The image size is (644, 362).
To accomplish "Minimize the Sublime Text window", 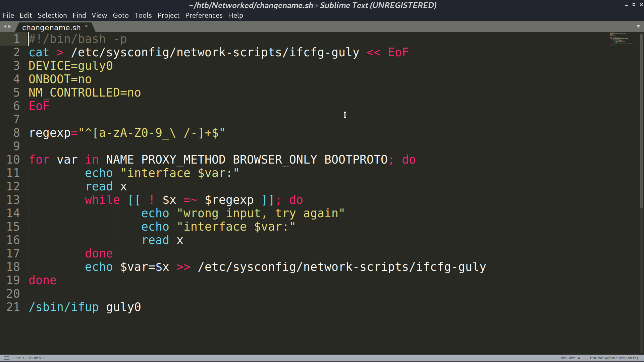I will point(626,5).
